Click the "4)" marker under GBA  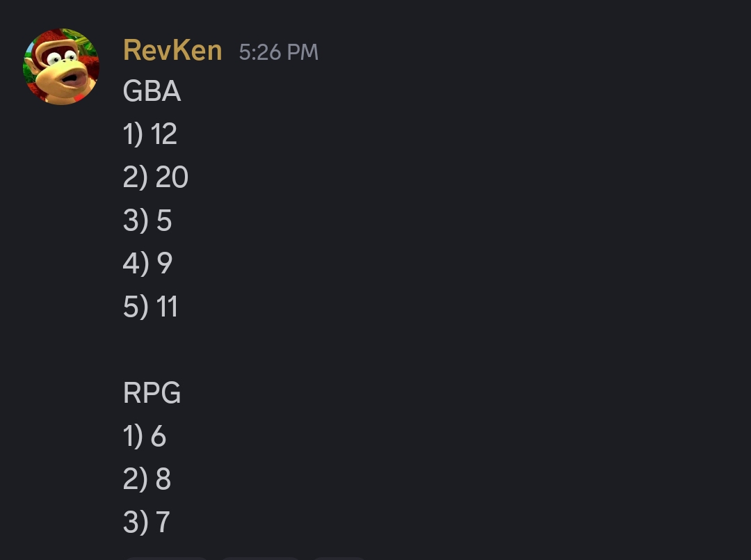(x=135, y=264)
